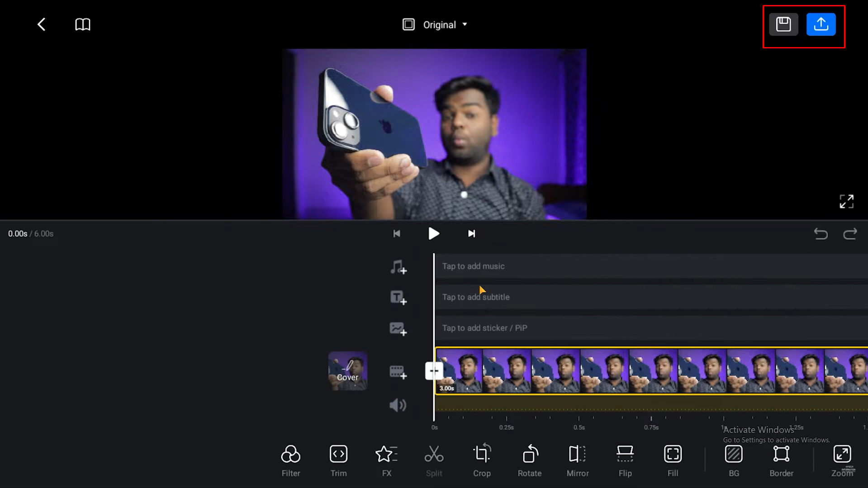Select the BG background tool
This screenshot has height=488, width=868.
(734, 459)
